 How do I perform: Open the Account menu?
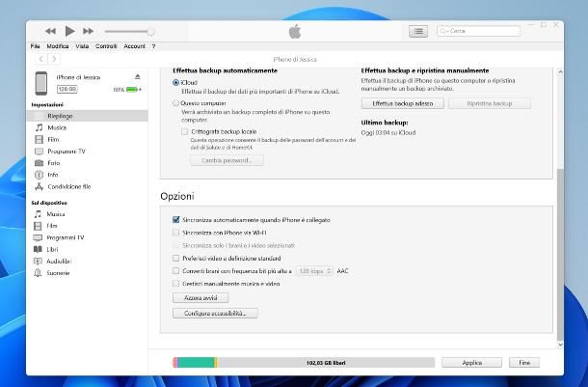point(134,46)
